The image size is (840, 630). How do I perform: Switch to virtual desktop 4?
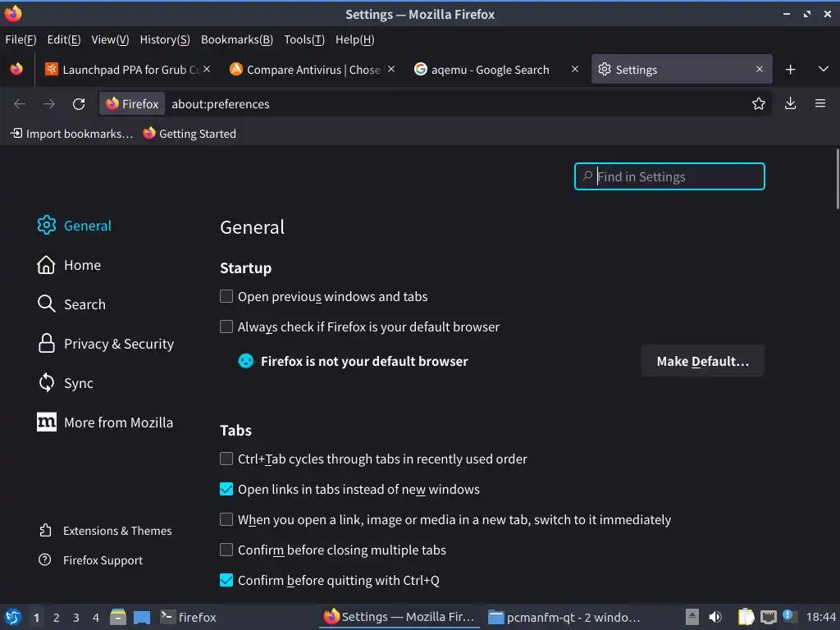(96, 618)
